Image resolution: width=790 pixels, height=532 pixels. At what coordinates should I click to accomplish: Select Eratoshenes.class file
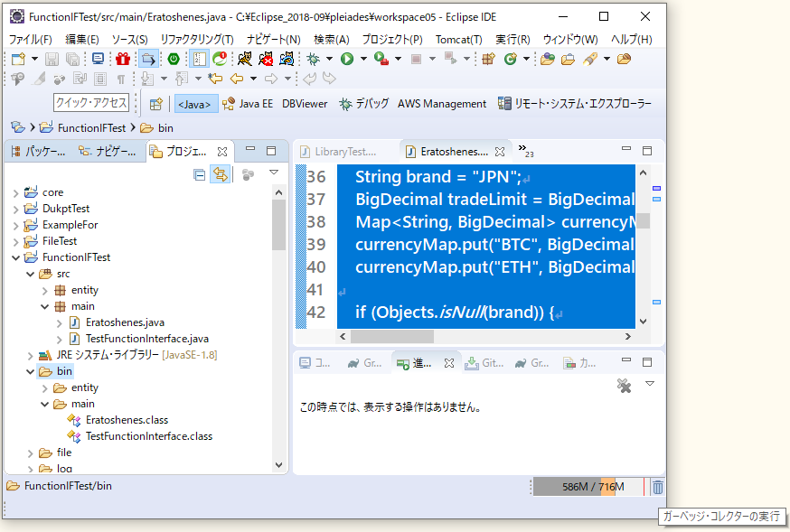pos(127,420)
